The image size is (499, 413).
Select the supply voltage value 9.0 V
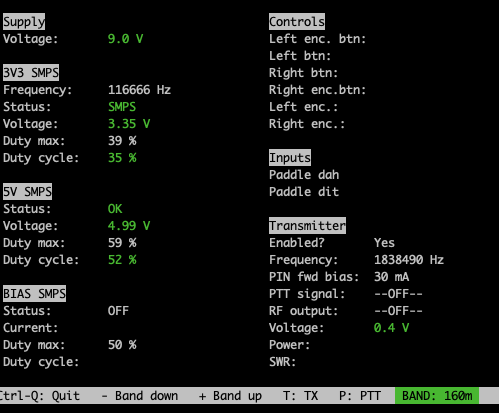click(125, 39)
